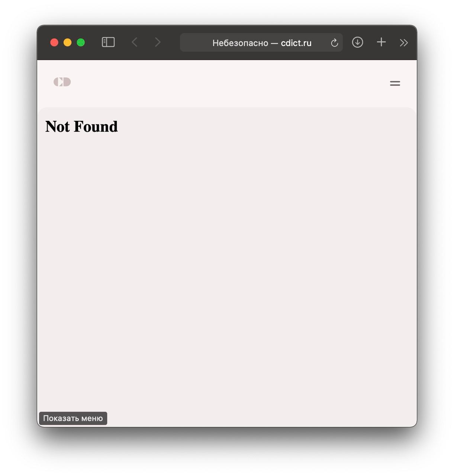Image resolution: width=454 pixels, height=476 pixels.
Task: Toggle the Safari sidebar panel
Action: coord(108,42)
